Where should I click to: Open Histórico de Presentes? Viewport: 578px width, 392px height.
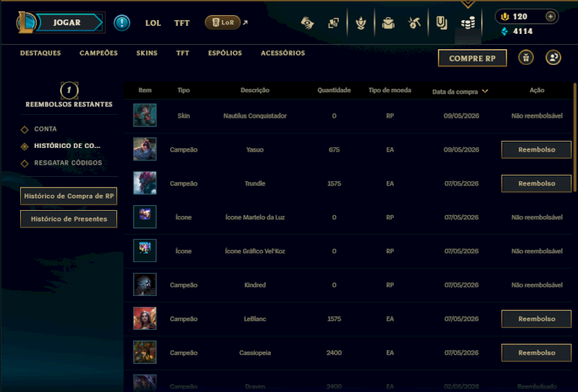coord(69,219)
